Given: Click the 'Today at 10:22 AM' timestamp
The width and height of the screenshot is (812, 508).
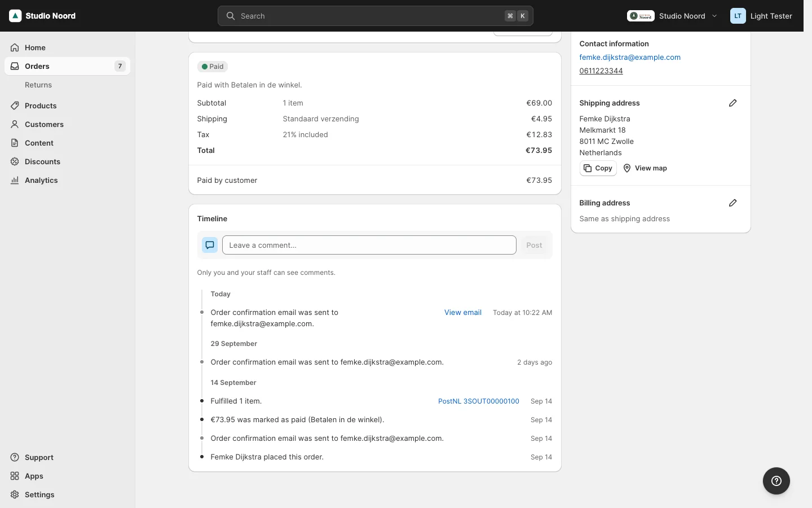Looking at the screenshot, I should point(523,313).
